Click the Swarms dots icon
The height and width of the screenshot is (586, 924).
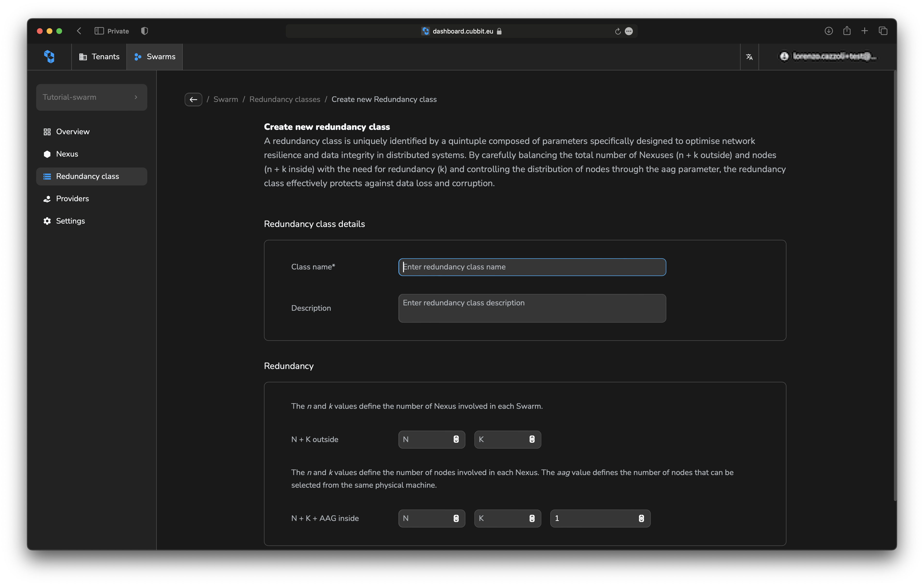tap(138, 57)
